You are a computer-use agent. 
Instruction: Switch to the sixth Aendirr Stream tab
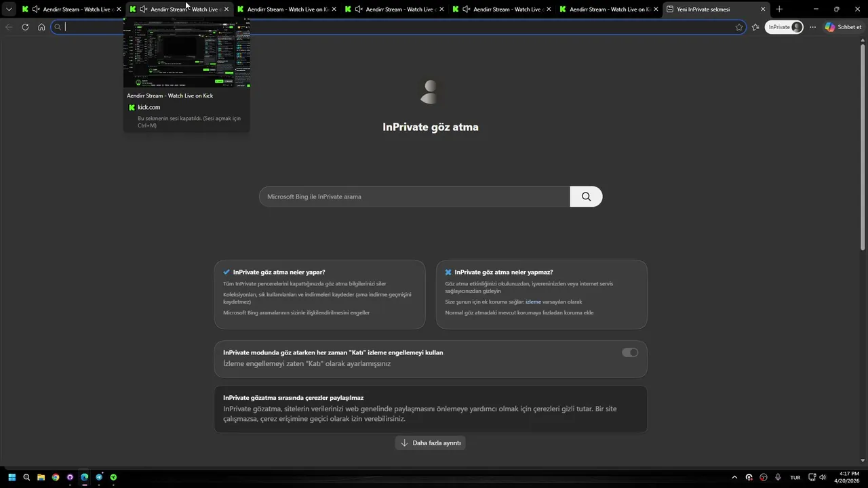coord(608,9)
